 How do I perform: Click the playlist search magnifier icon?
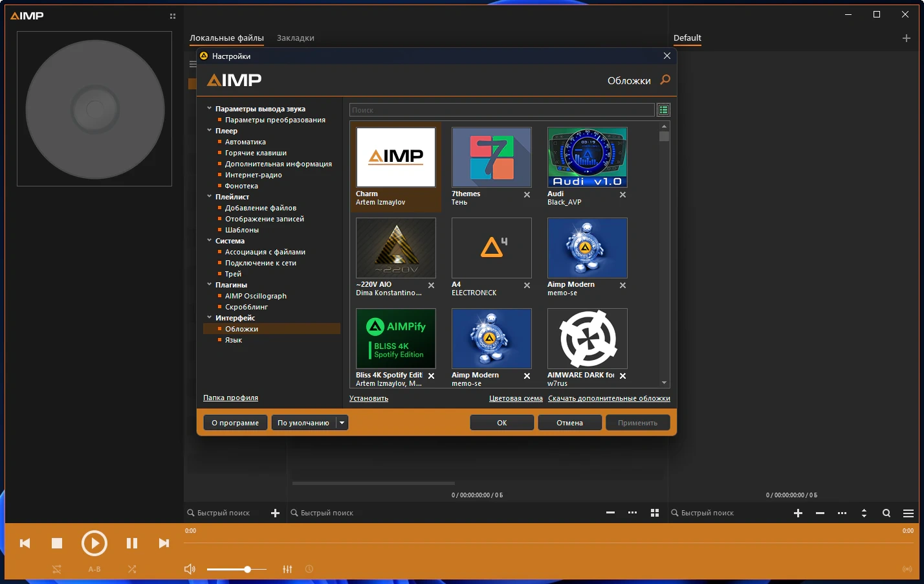point(886,513)
